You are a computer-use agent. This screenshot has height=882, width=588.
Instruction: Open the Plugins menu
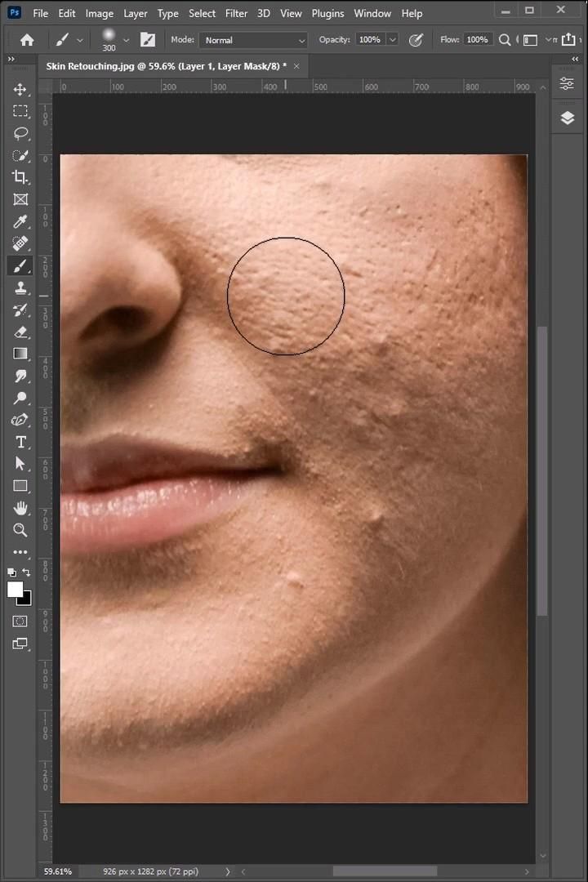[x=327, y=13]
